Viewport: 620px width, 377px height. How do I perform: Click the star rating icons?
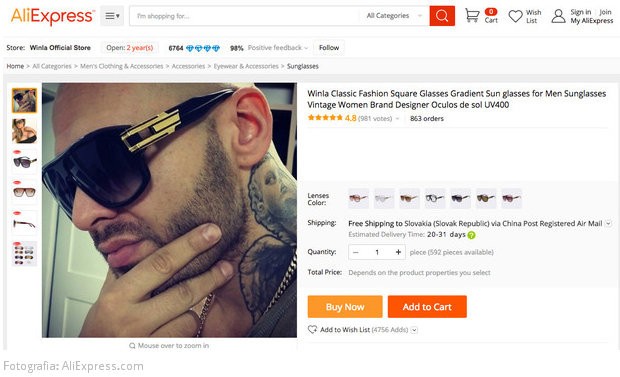(325, 117)
